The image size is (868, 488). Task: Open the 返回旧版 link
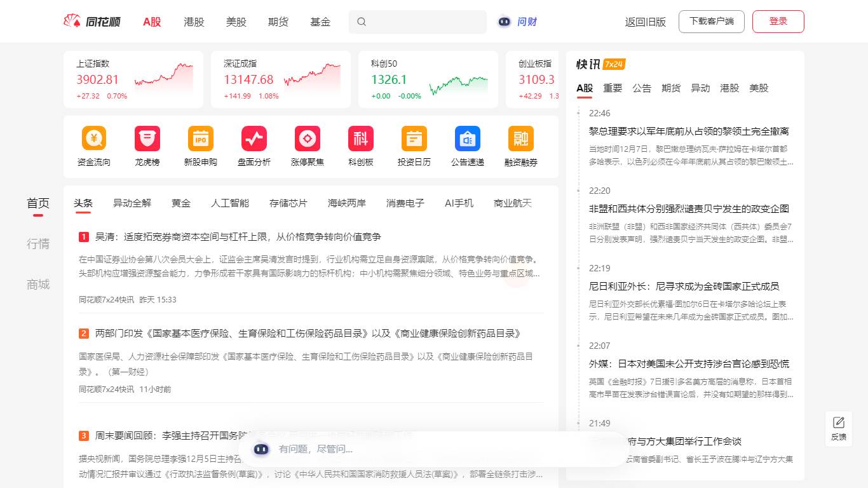[646, 22]
